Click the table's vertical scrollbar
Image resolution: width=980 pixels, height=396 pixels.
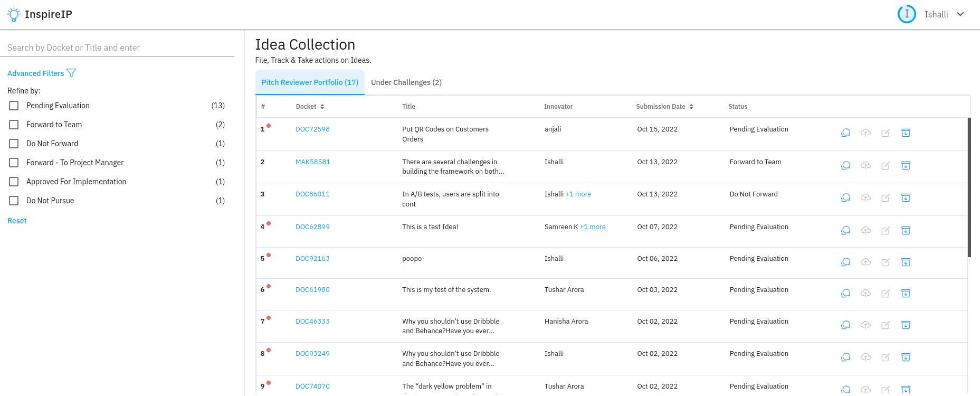click(x=969, y=187)
